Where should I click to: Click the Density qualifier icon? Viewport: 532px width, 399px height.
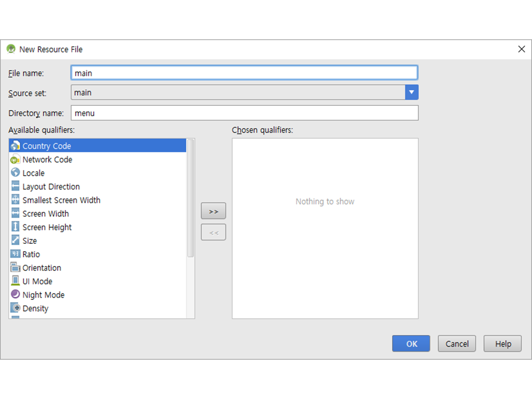click(x=15, y=308)
